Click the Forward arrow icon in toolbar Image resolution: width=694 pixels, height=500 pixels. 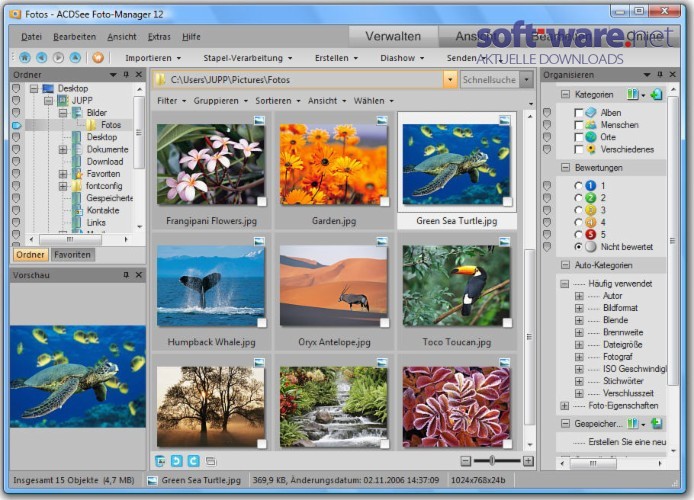click(58, 58)
